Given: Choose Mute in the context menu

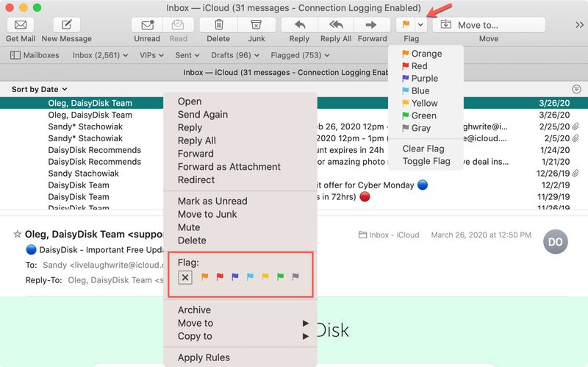Looking at the screenshot, I should pos(240,227).
